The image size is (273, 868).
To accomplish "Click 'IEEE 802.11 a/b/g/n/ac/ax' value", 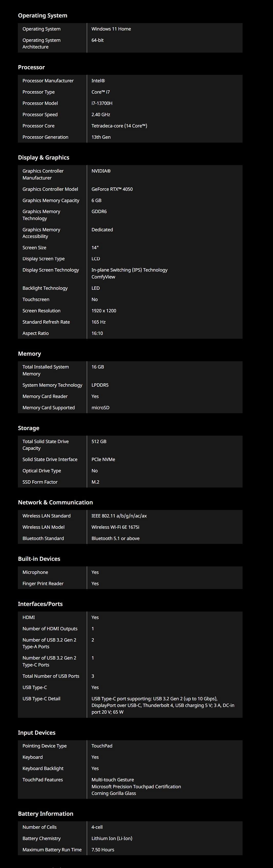I will point(119,516).
